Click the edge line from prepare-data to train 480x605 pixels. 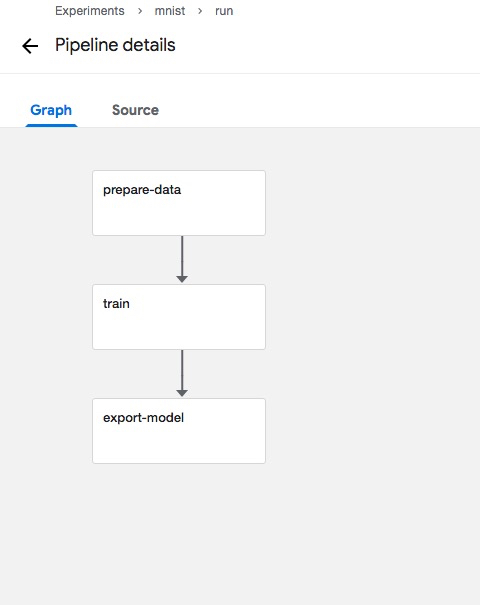[182, 255]
